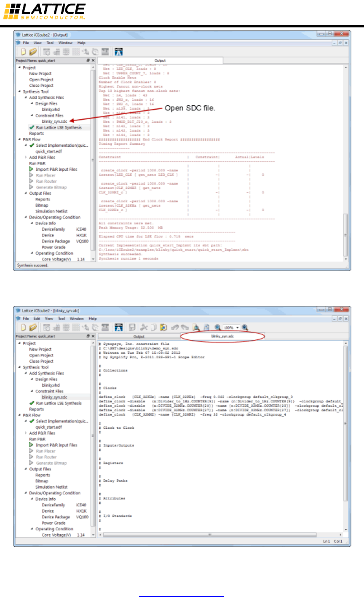Click green play icon beside Import P&R Input Files in sdc window
This screenshot has width=364, height=597.
tap(31, 445)
